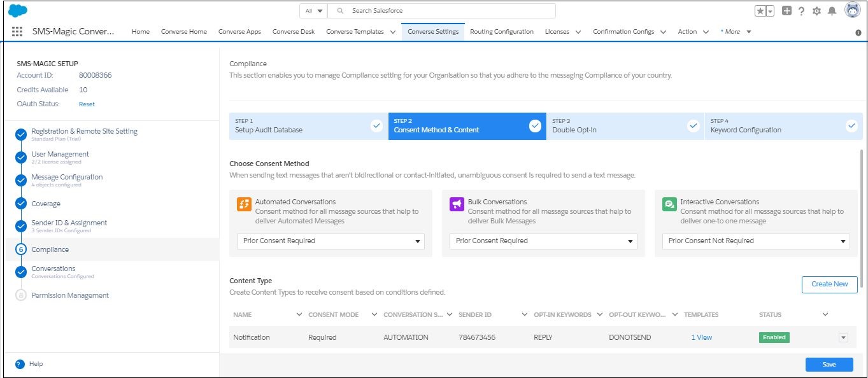Click the Conversations step checkmark icon
The width and height of the screenshot is (868, 378).
tap(21, 272)
